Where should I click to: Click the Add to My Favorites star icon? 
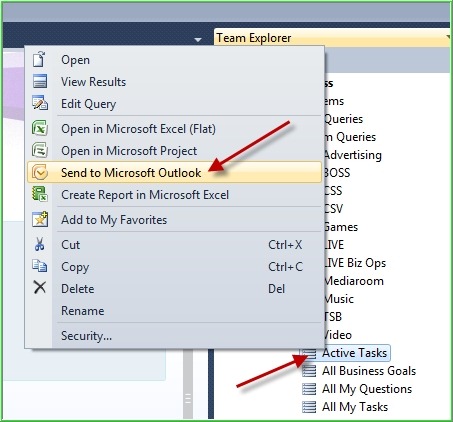tap(40, 219)
